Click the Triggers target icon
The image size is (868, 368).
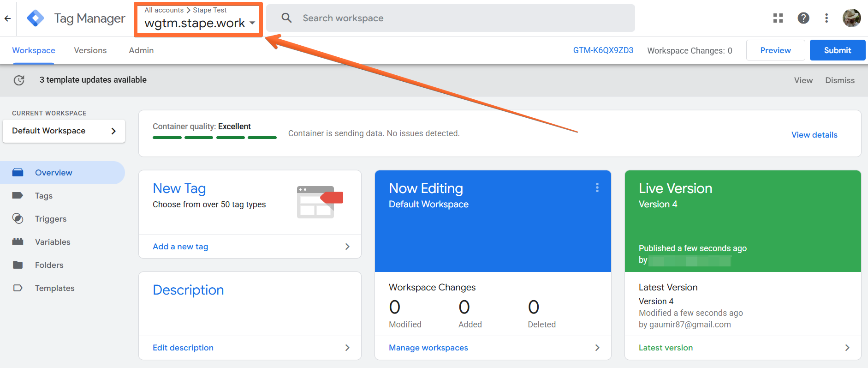coord(18,218)
